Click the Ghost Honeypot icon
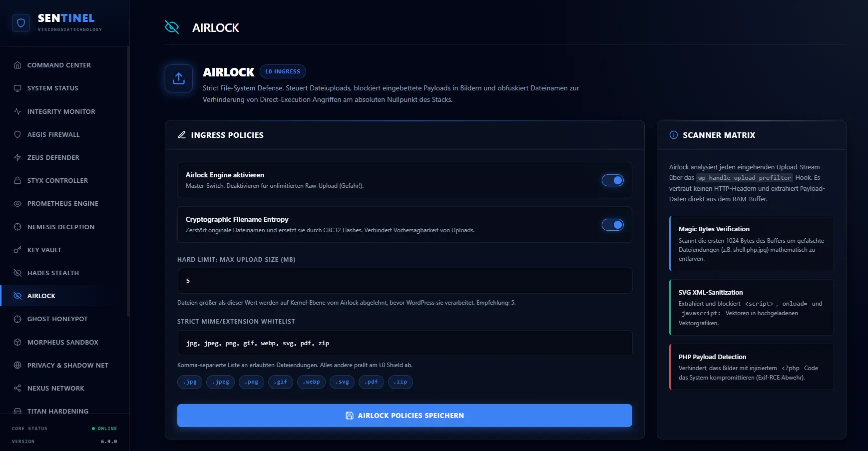Screen dimensions: 868x451 tap(17, 319)
